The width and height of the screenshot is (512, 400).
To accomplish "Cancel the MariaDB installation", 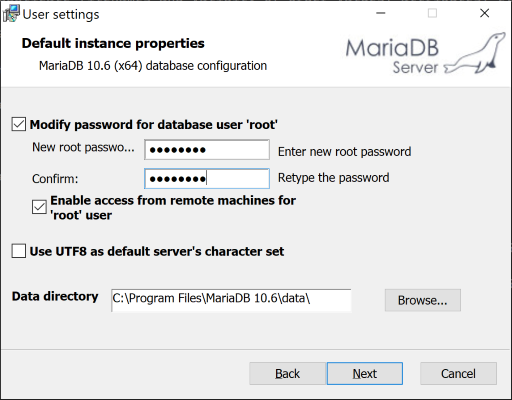I will (458, 374).
